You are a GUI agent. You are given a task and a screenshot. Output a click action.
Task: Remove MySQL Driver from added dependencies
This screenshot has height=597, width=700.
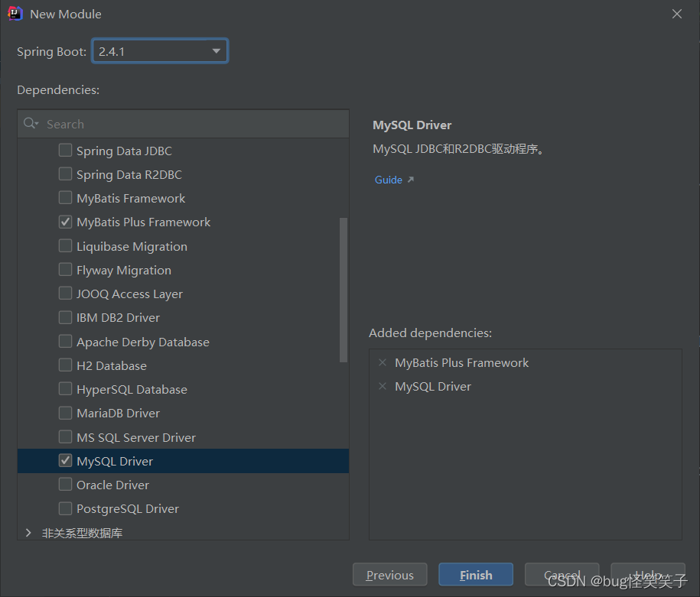point(383,386)
